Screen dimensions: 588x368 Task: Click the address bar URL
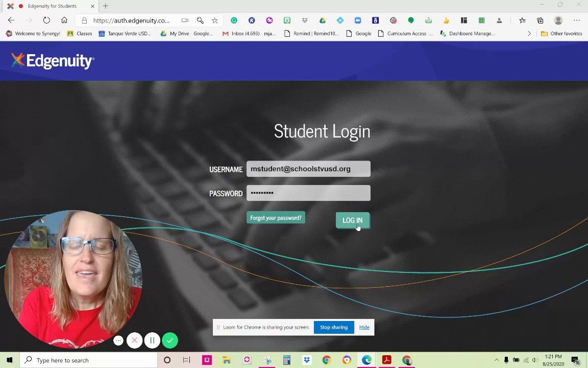(x=131, y=20)
